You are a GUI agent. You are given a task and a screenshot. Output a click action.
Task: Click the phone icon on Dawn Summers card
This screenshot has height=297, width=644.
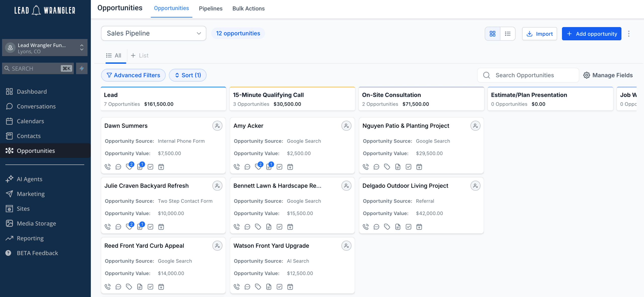click(108, 167)
